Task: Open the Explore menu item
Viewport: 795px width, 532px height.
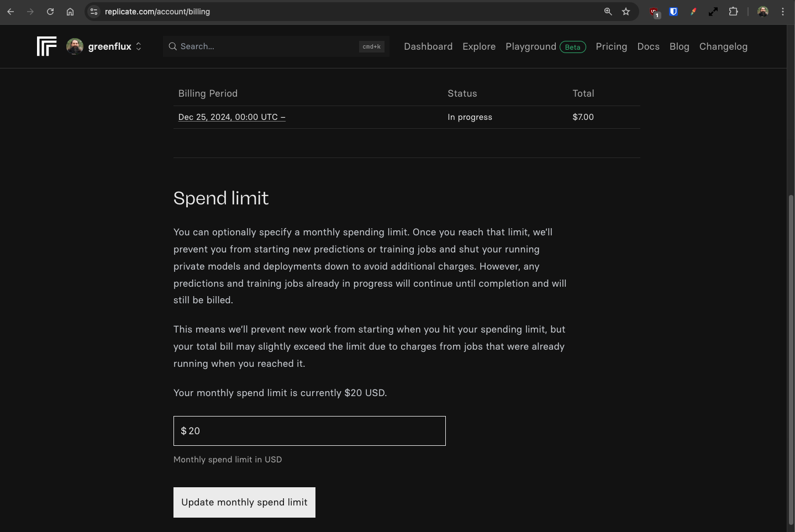Action: [x=478, y=46]
